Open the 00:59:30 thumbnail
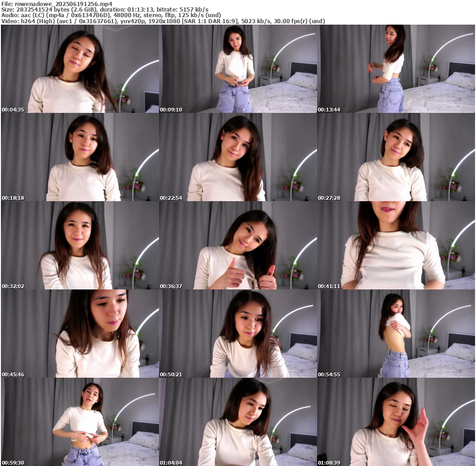Viewport: 476px width, 466px height. pyautogui.click(x=79, y=422)
